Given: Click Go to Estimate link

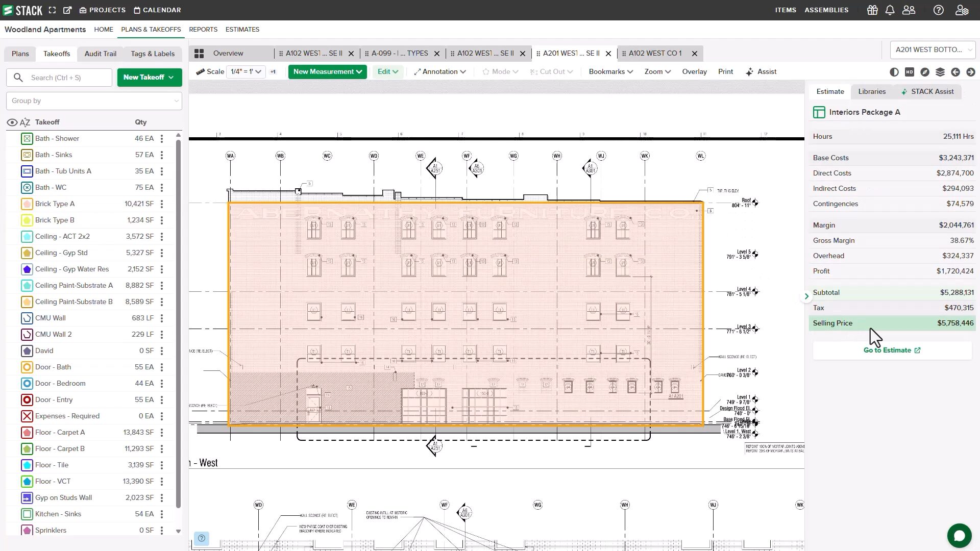Looking at the screenshot, I should (x=892, y=350).
